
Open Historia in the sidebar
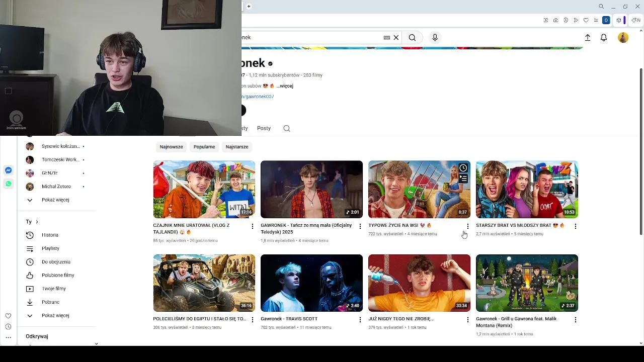[x=50, y=235]
